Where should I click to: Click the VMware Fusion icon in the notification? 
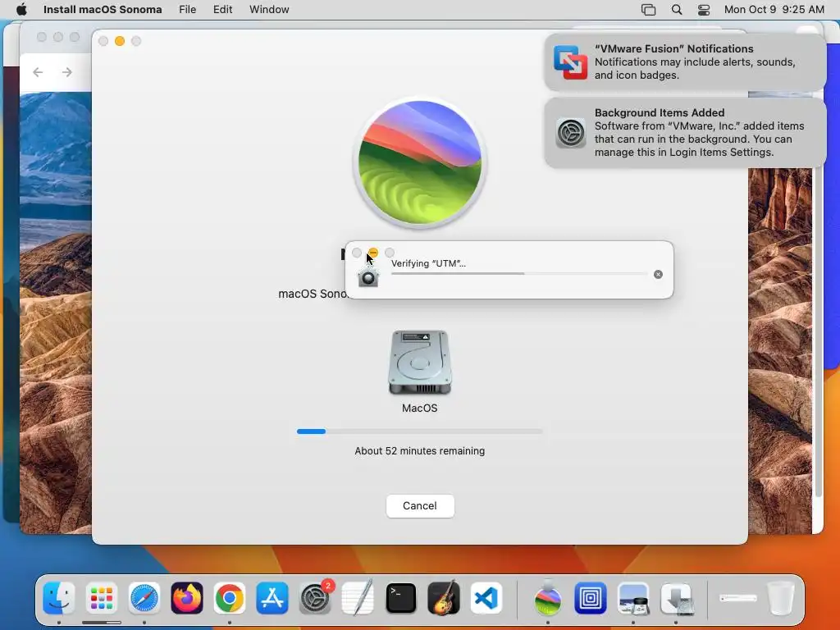(x=570, y=62)
